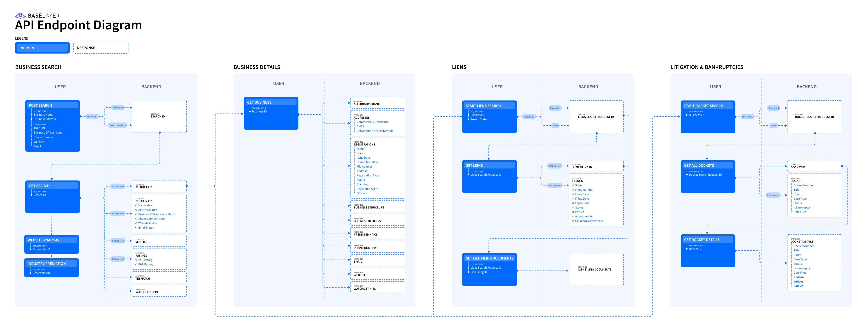This screenshot has width=868, height=331.
Task: Select the ENDPOINT box in the legend
Action: (42, 48)
